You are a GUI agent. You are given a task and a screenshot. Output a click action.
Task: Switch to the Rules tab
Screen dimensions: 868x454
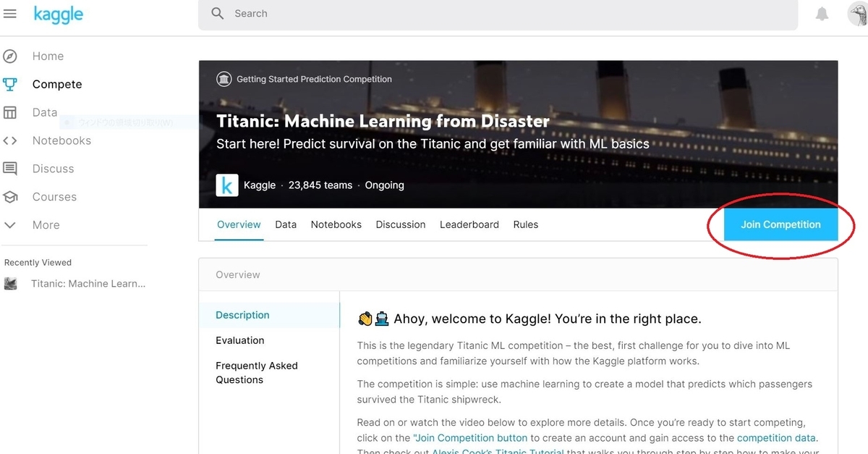[526, 224]
